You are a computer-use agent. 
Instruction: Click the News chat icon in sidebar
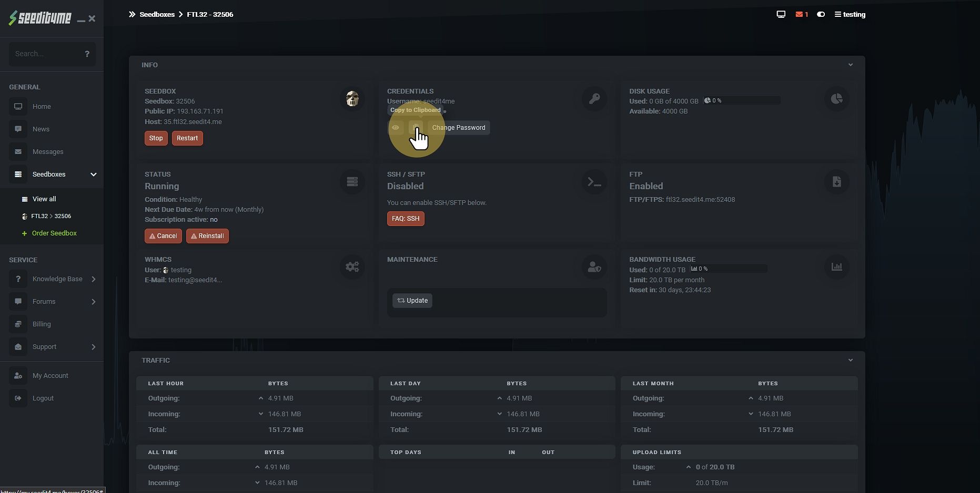(18, 129)
